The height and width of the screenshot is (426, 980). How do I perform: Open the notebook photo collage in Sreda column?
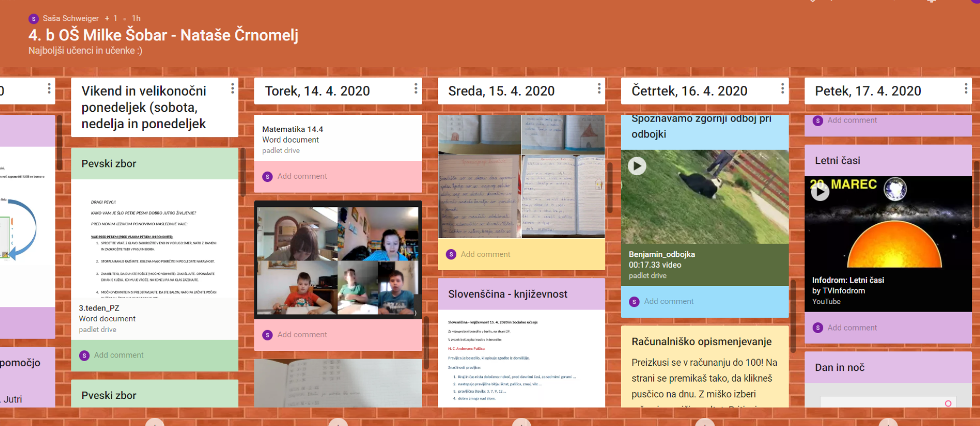(521, 177)
